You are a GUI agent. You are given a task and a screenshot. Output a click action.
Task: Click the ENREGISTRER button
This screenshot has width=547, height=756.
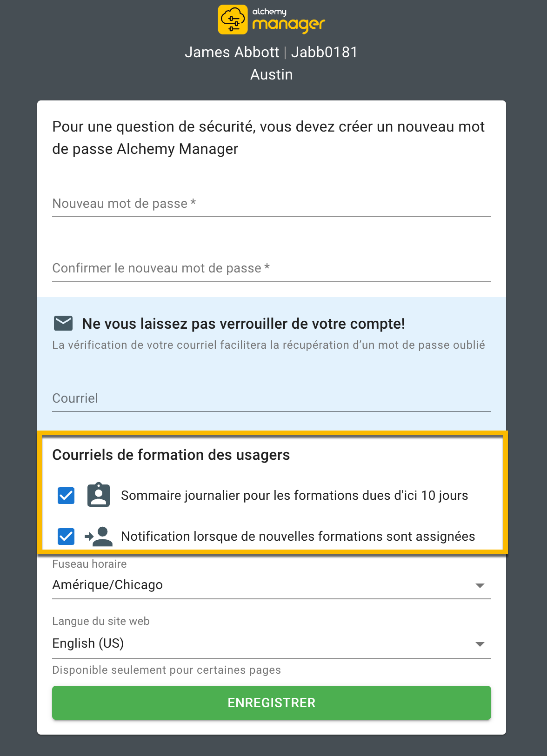[271, 703]
